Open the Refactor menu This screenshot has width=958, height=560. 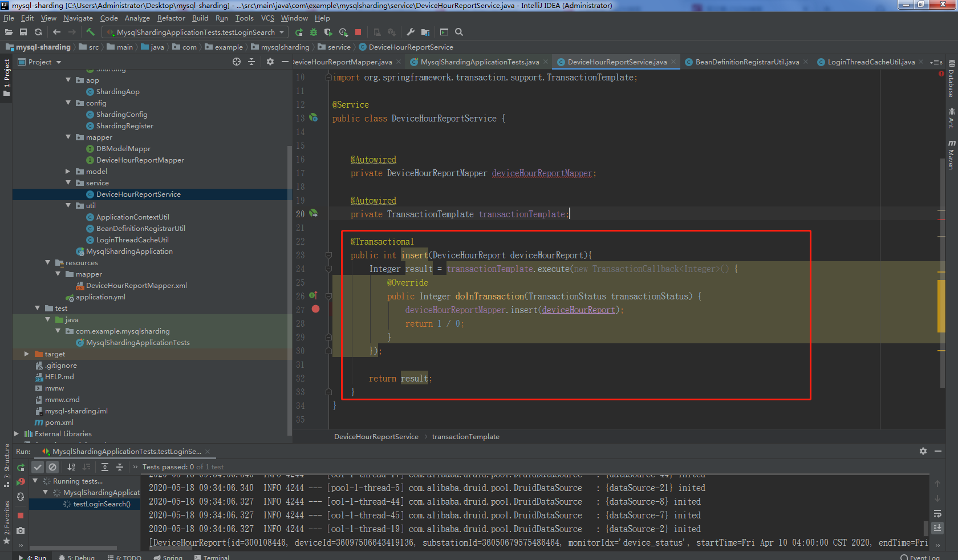pos(171,18)
